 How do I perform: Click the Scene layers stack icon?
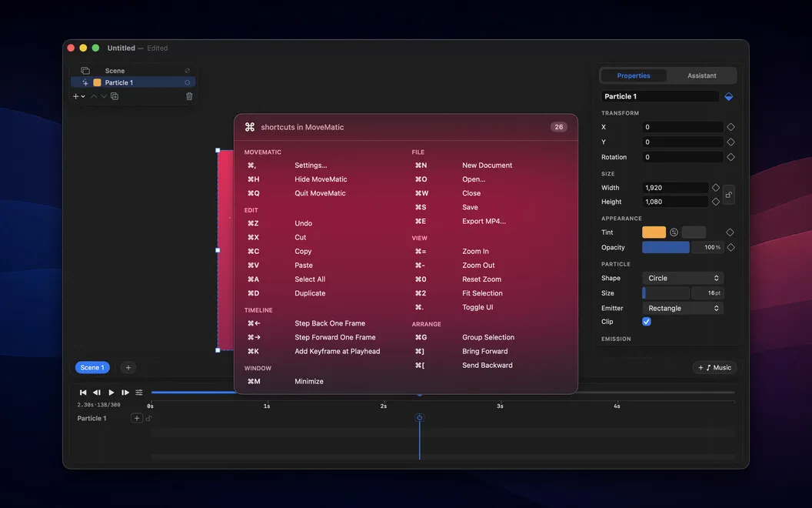tap(85, 71)
